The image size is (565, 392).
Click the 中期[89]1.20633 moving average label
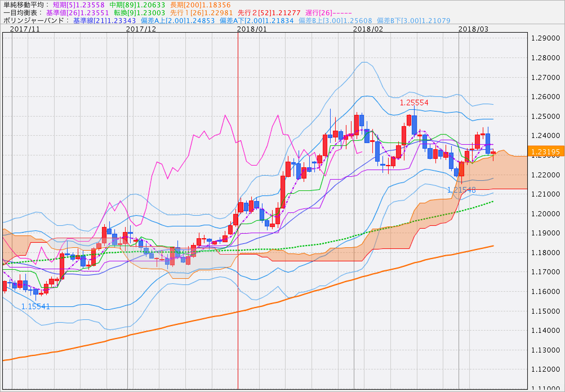pyautogui.click(x=137, y=5)
